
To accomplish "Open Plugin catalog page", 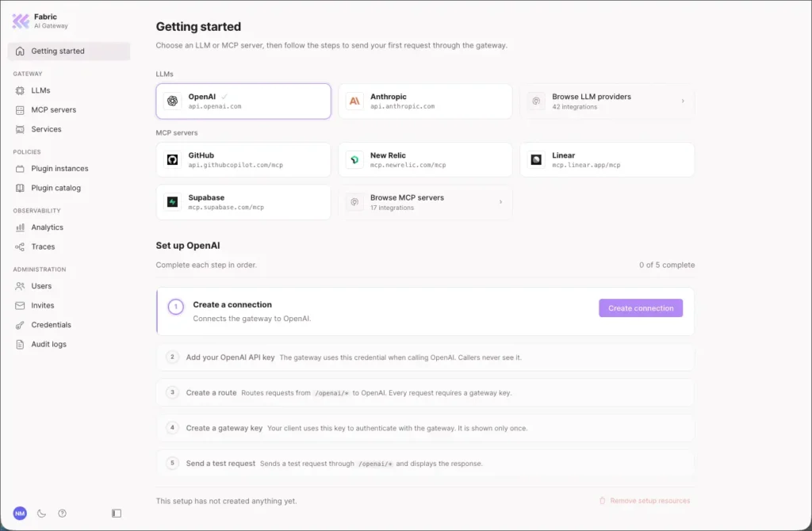I will 69,189.
